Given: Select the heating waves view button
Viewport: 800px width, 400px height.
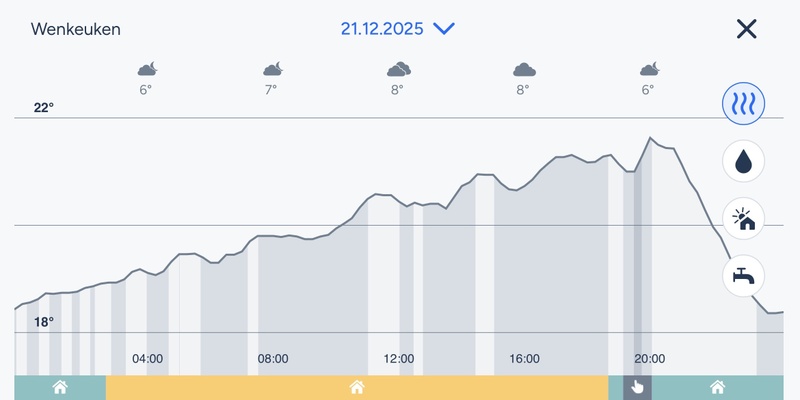Looking at the screenshot, I should tap(743, 102).
